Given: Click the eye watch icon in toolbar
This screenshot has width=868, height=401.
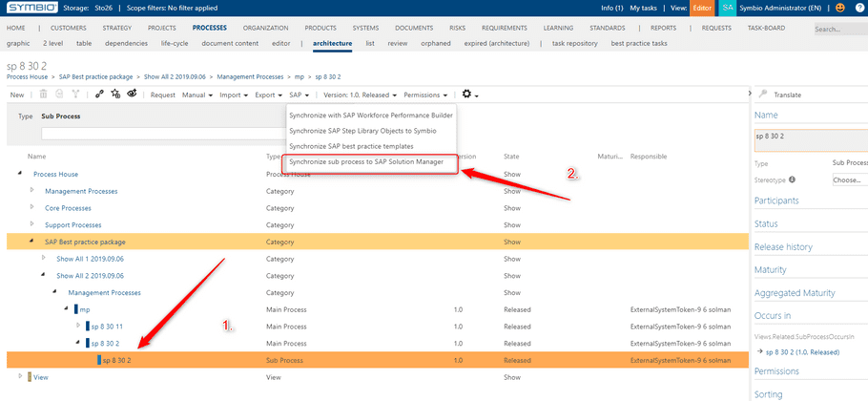Looking at the screenshot, I should [132, 95].
